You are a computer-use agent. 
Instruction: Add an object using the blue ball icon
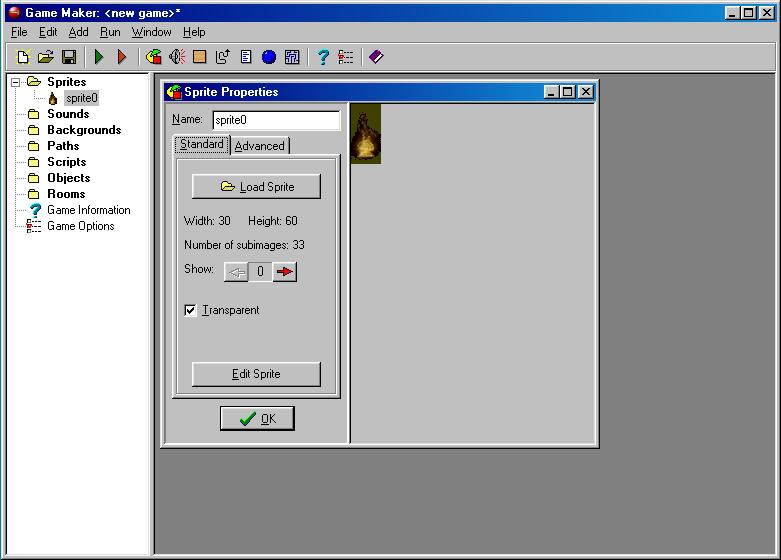[268, 57]
